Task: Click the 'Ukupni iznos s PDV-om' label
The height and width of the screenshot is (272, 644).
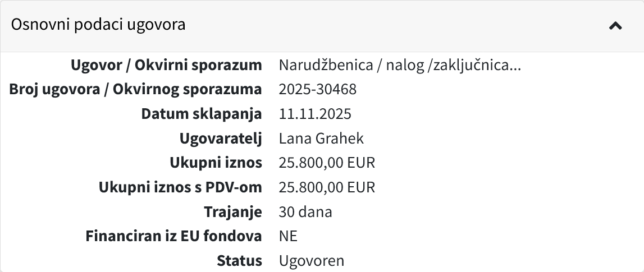Action: (180, 187)
